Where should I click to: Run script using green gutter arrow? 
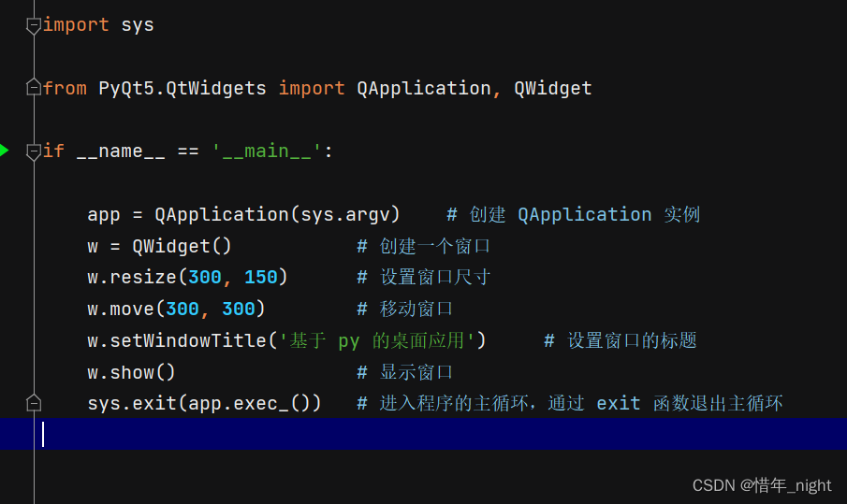(5, 151)
